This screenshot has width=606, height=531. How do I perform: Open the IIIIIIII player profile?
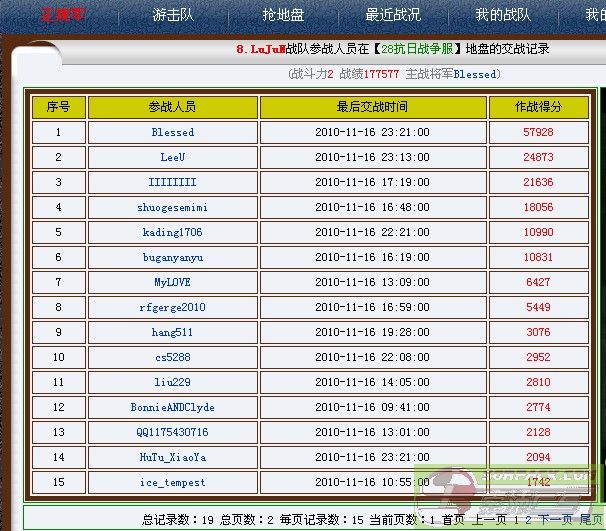(173, 182)
